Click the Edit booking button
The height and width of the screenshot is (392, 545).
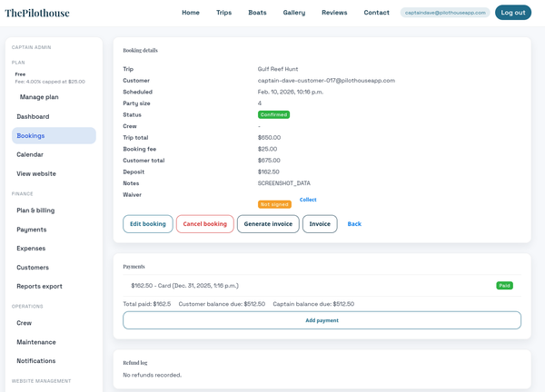147,224
